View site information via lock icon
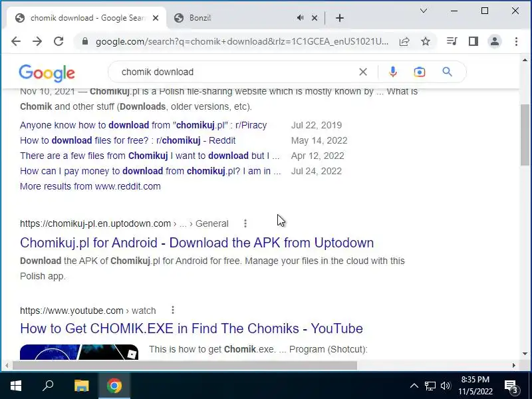This screenshot has width=532, height=399. [85, 41]
